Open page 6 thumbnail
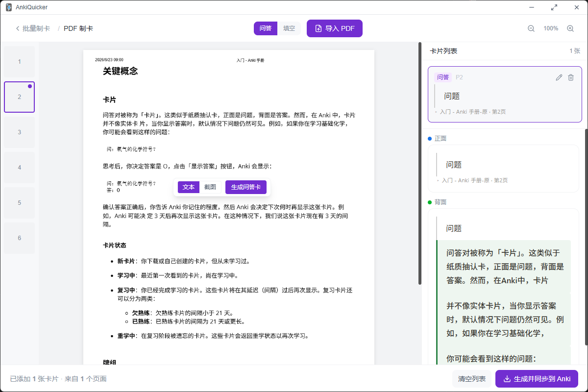The image size is (588, 392). (20, 238)
